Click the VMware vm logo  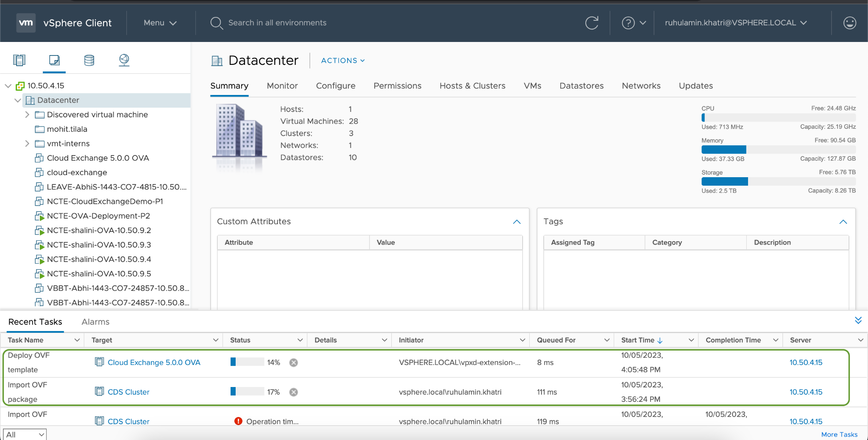26,23
